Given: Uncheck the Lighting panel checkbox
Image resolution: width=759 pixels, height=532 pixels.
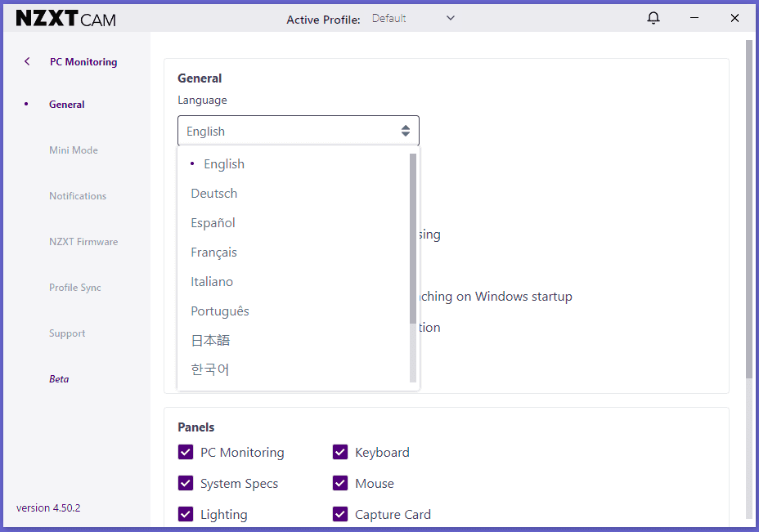Looking at the screenshot, I should point(186,514).
